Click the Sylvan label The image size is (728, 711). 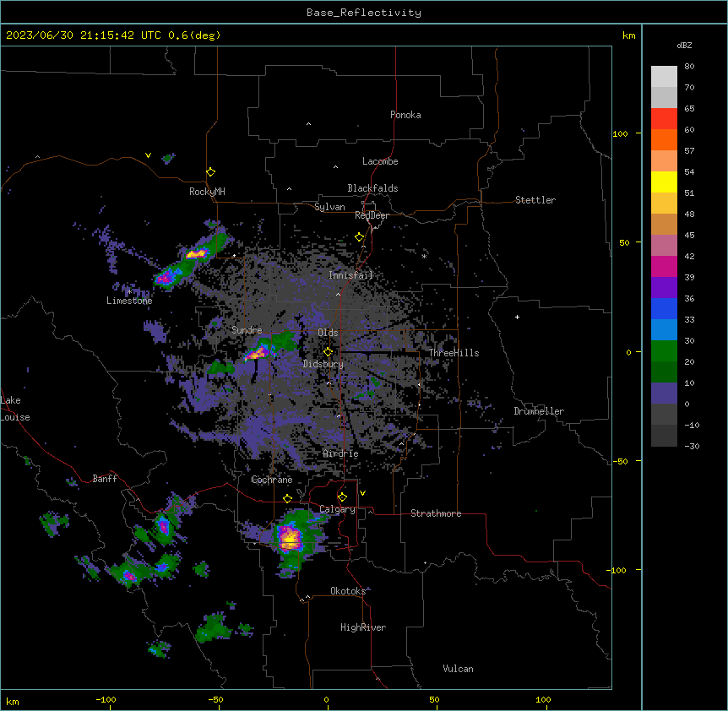click(x=329, y=207)
